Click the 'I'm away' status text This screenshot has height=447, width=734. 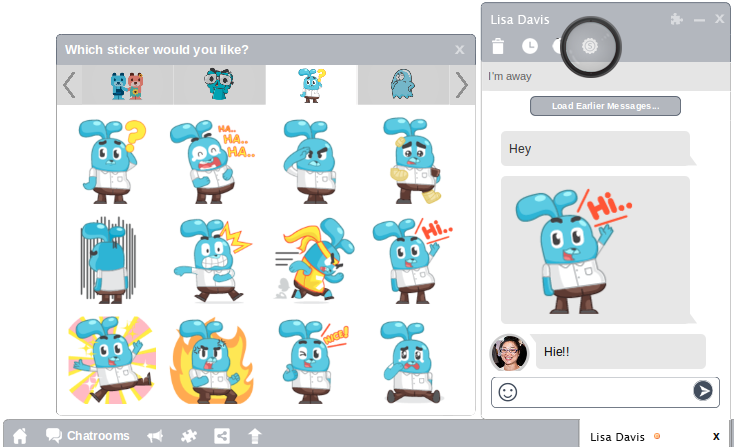point(509,76)
